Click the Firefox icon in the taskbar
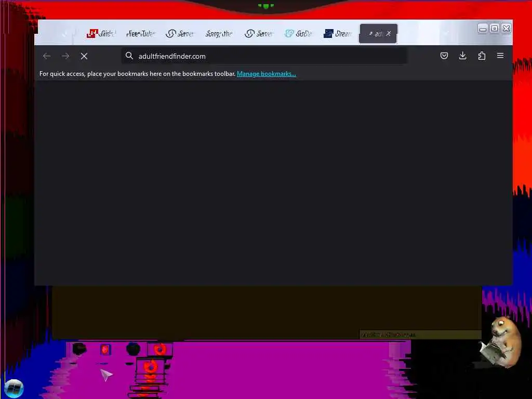This screenshot has width=532, height=399. pos(159,349)
